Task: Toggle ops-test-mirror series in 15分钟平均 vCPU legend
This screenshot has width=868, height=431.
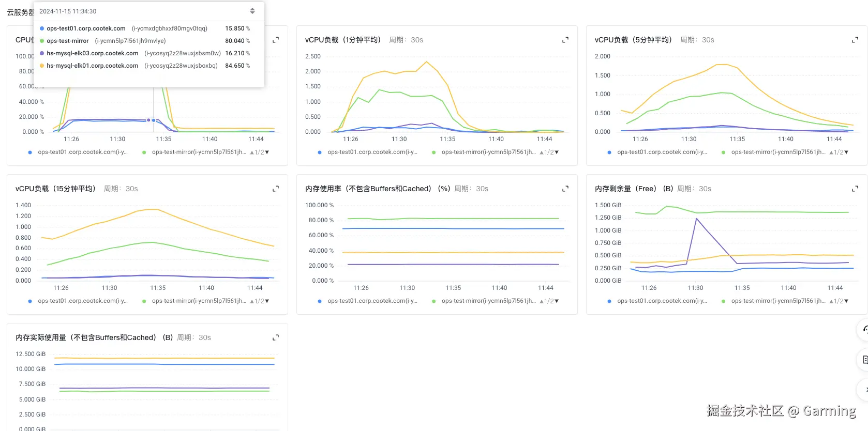Action: [x=194, y=301]
